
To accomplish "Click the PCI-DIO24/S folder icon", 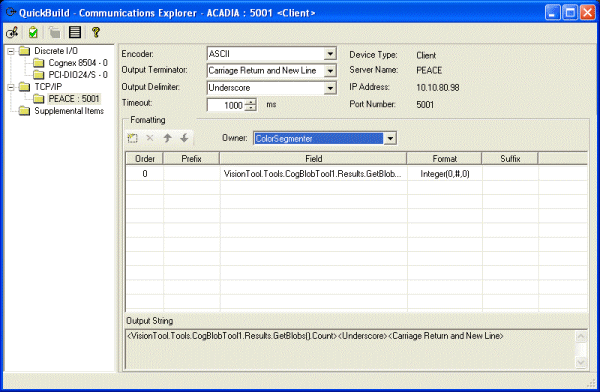I will coord(39,75).
